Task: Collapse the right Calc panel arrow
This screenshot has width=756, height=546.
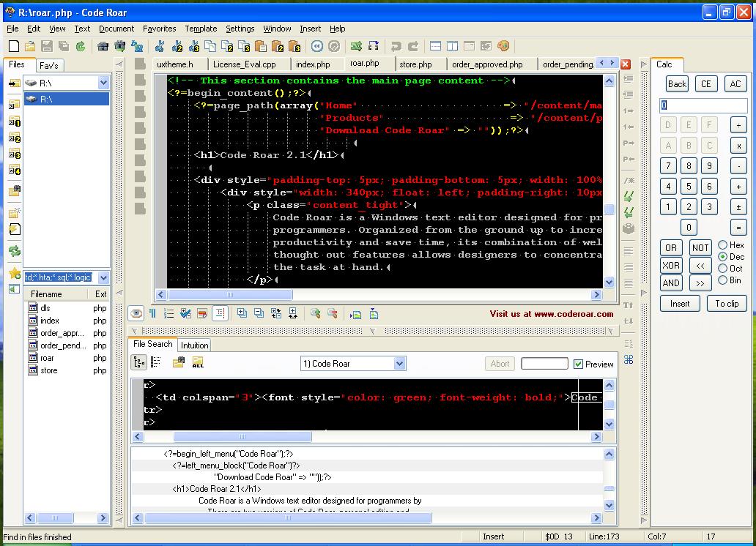Action: pos(644,64)
